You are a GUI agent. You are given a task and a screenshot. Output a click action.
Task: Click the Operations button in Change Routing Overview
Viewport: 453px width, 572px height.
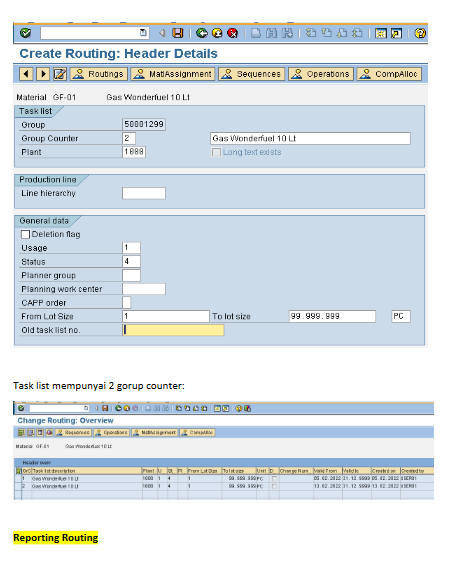[x=111, y=432]
